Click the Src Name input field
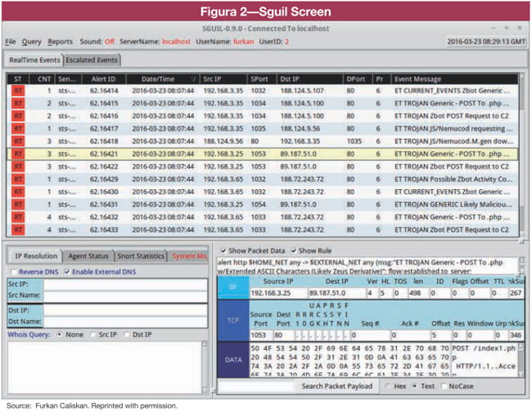The image size is (532, 411). click(123, 296)
